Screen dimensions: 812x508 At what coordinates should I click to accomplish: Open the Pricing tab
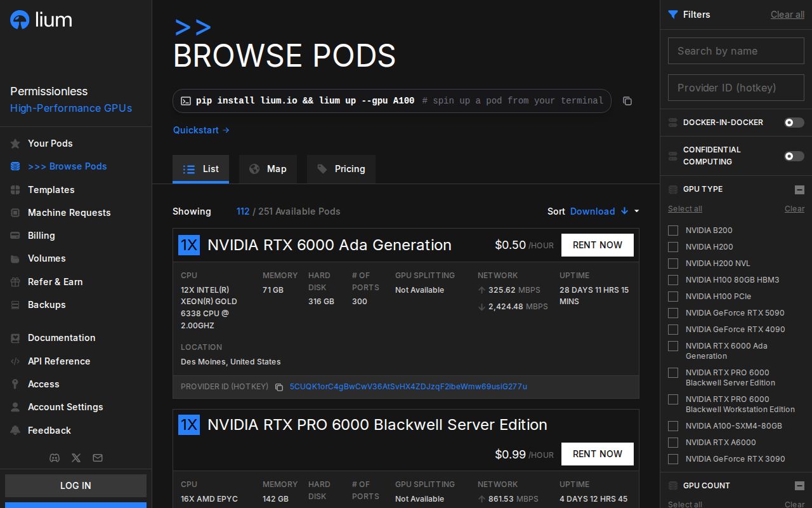[341, 169]
